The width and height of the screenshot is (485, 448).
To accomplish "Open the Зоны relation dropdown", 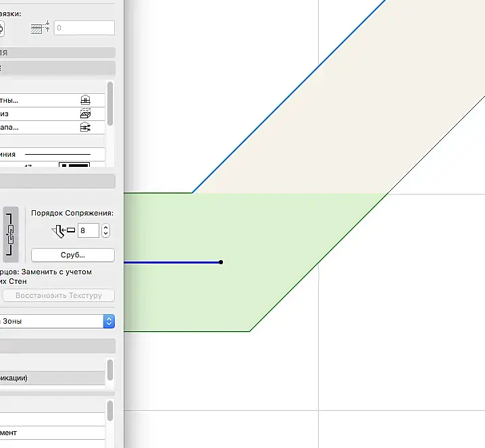I will pyautogui.click(x=57, y=321).
